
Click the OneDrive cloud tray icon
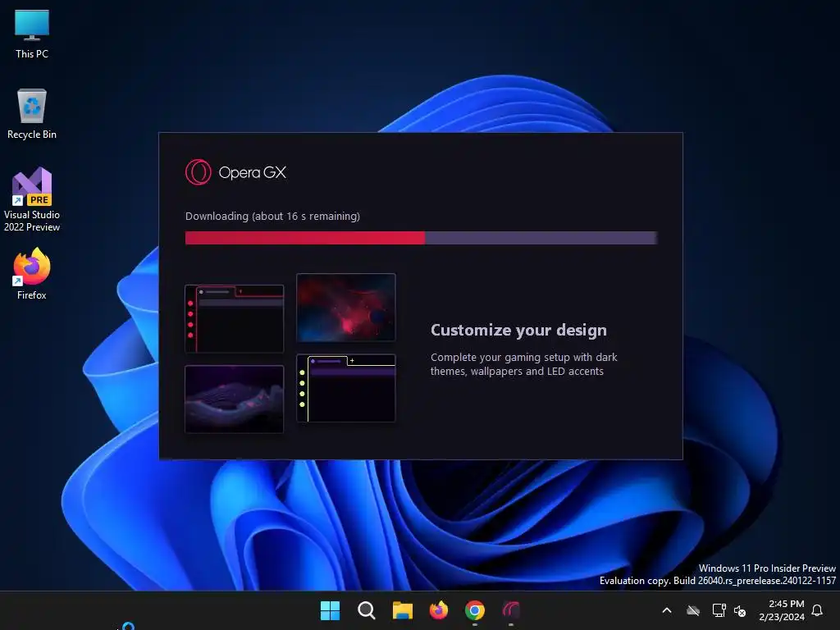pos(693,610)
